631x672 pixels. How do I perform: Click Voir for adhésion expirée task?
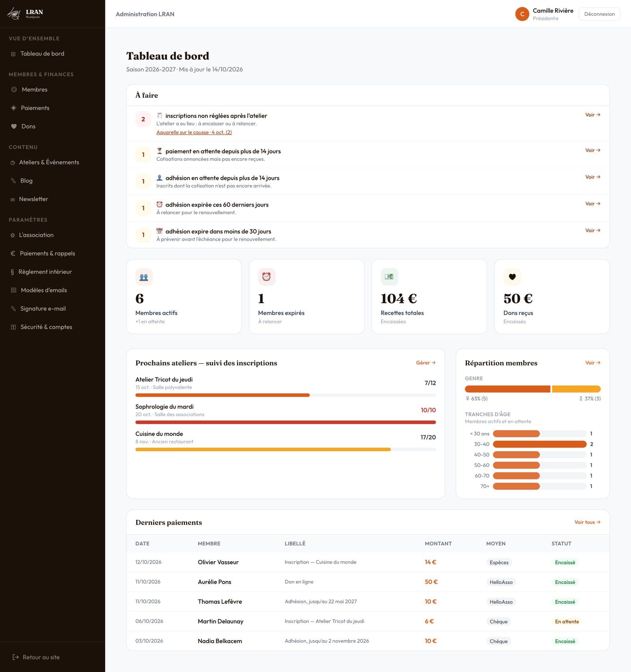(593, 204)
